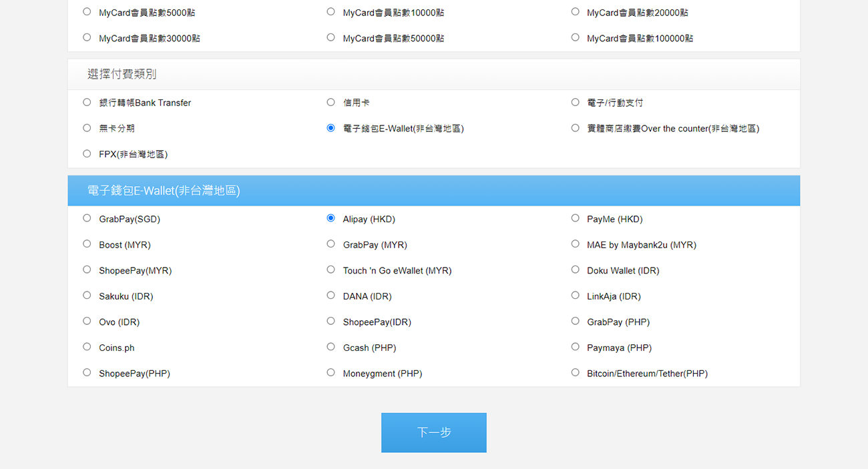Click the blue 電子錢包E-Wallet section header
This screenshot has height=469, width=868.
[434, 191]
